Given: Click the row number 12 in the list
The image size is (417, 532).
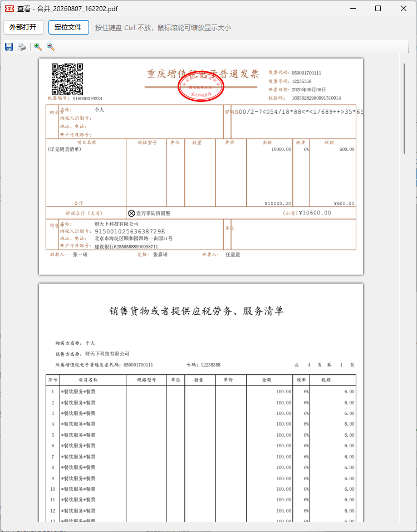Looking at the screenshot, I should click(53, 511).
